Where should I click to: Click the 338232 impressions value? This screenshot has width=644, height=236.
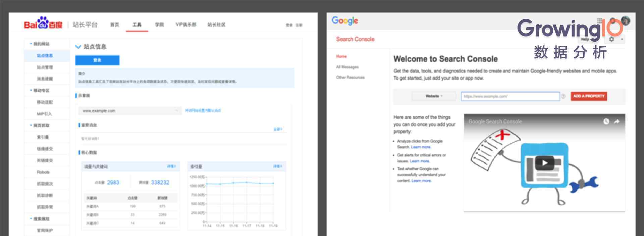click(160, 183)
